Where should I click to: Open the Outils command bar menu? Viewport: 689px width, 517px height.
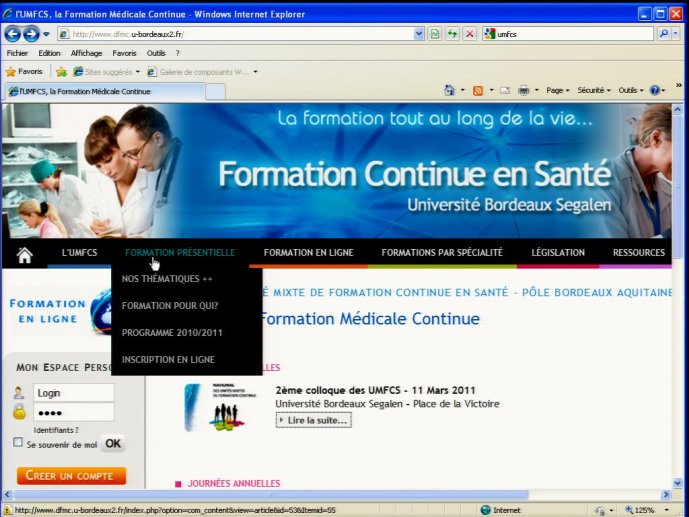point(631,90)
